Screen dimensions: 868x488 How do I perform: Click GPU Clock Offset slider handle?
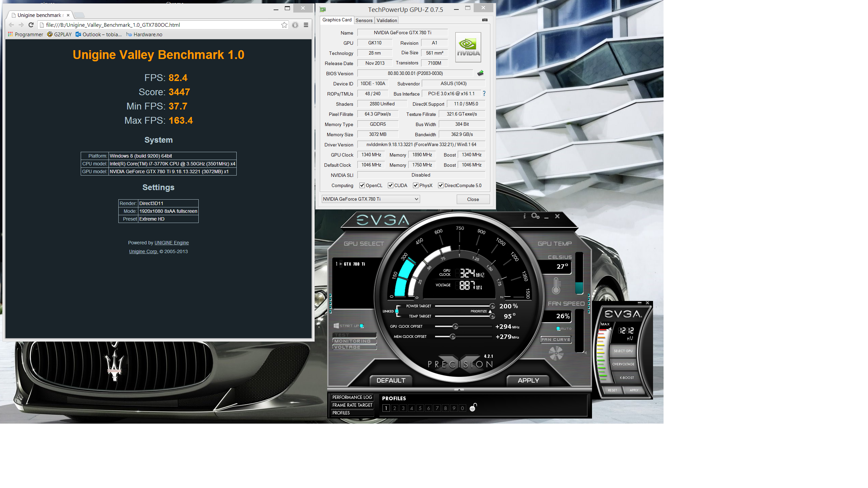click(455, 326)
